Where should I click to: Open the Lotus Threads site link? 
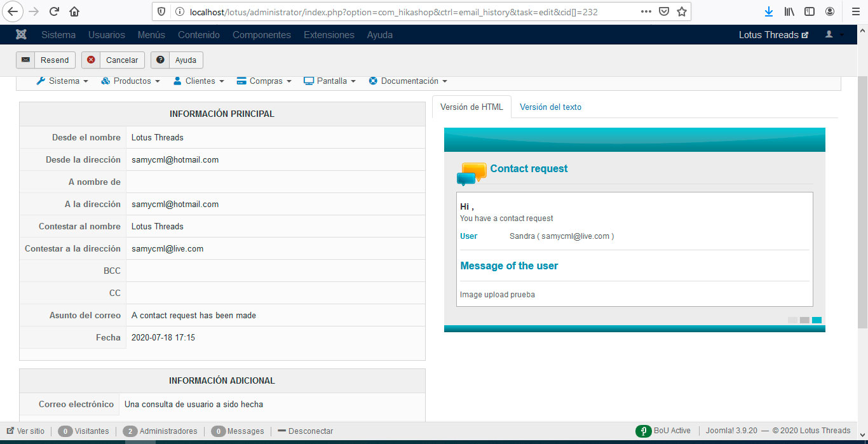pyautogui.click(x=773, y=35)
